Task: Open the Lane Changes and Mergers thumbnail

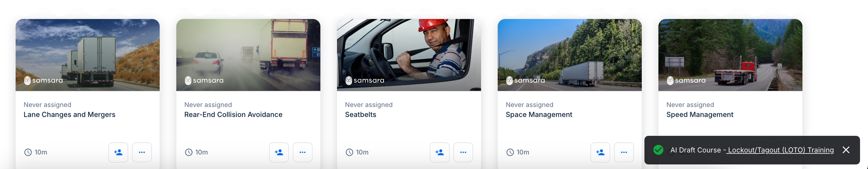Action: [x=88, y=55]
